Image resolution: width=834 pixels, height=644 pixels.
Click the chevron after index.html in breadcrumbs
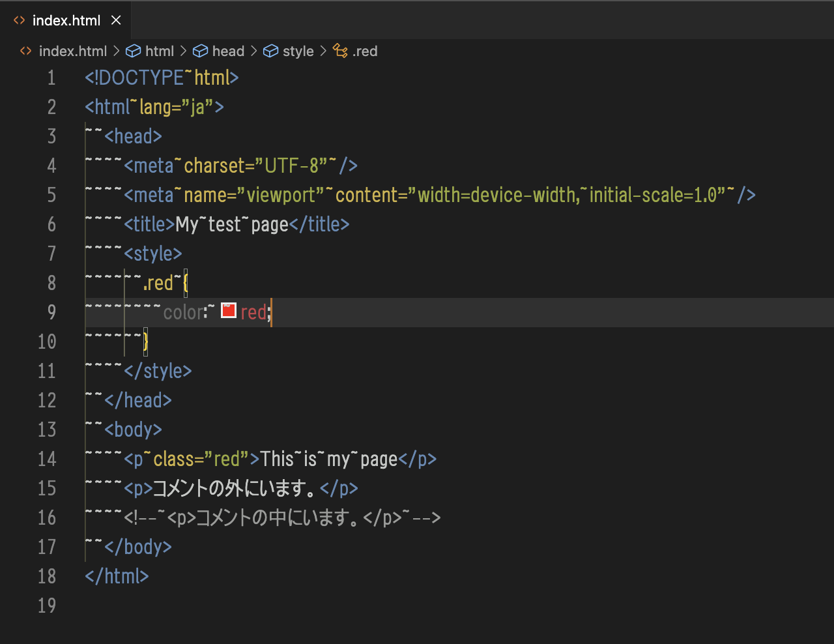coord(117,51)
